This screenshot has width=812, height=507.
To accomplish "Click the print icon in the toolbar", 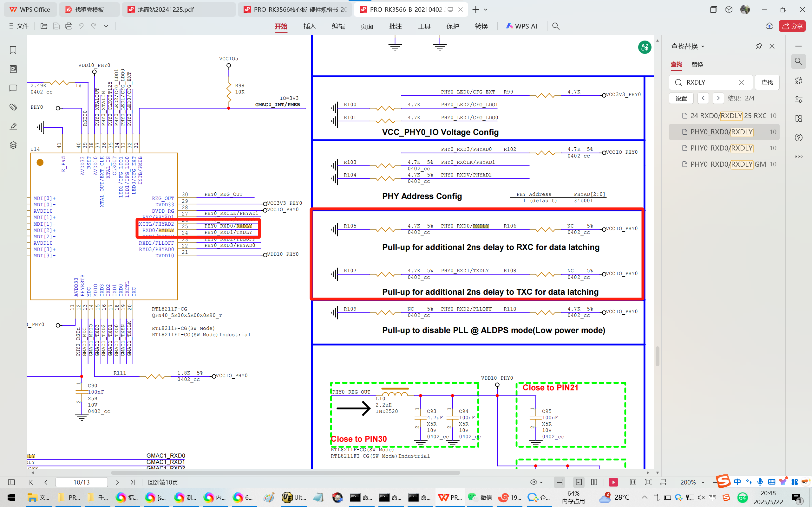I will coord(69,26).
